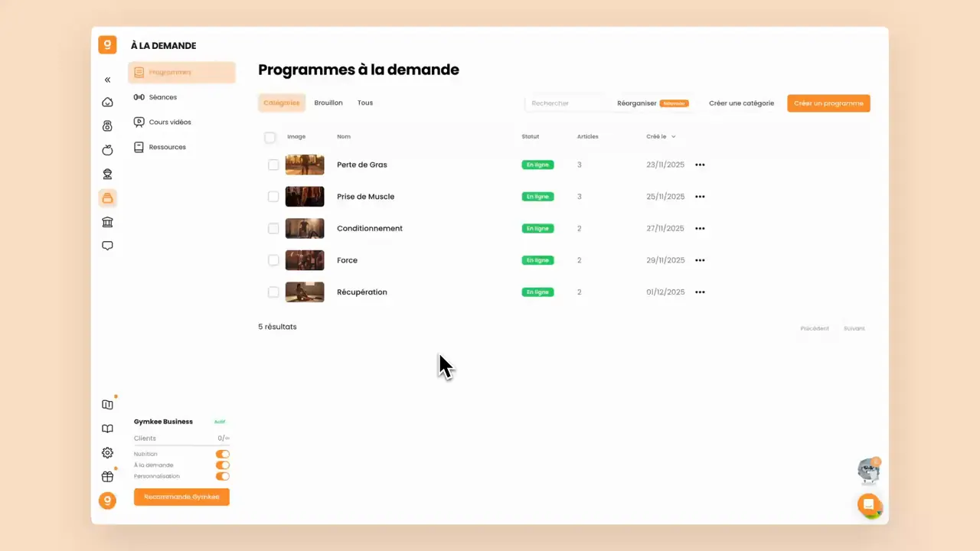Open three-dot menu for Prise de Muscle
Viewport: 980px width, 551px height.
pyautogui.click(x=700, y=197)
